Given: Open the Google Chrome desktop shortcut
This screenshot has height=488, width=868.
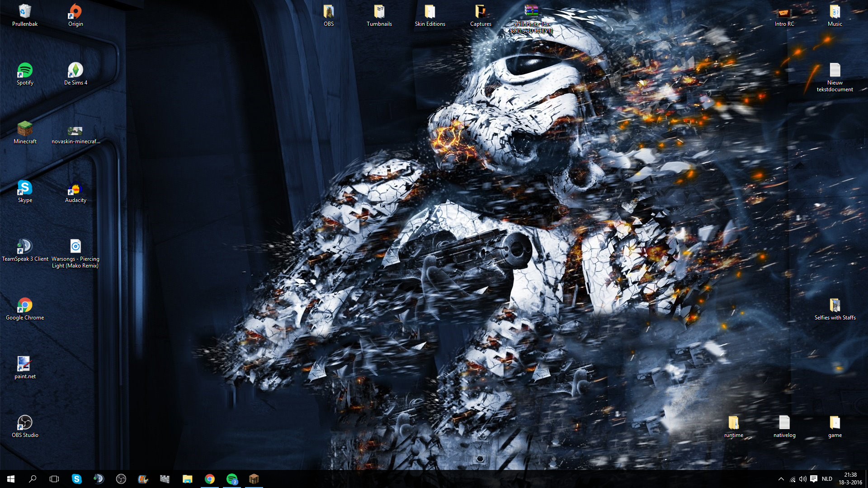Looking at the screenshot, I should click(x=25, y=309).
